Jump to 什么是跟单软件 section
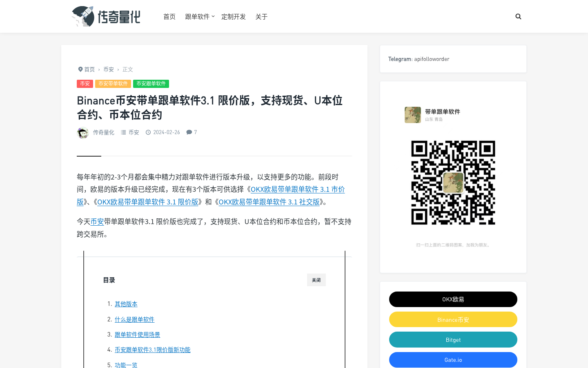 (x=135, y=319)
